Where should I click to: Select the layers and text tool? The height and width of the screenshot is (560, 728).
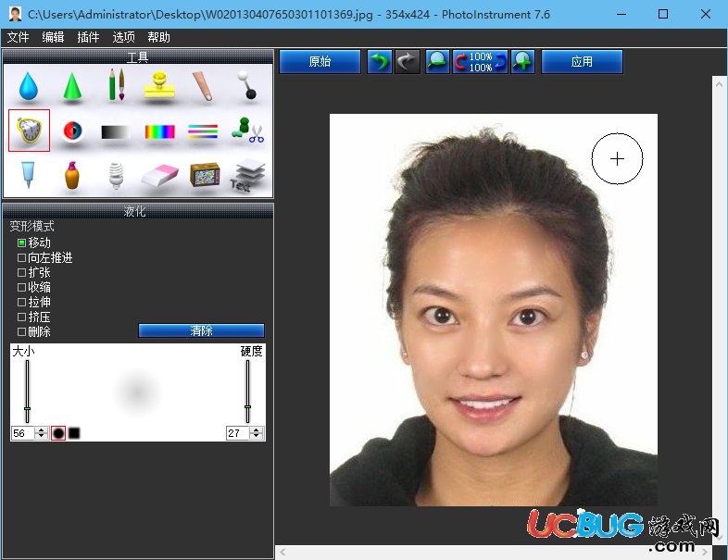pos(248,175)
